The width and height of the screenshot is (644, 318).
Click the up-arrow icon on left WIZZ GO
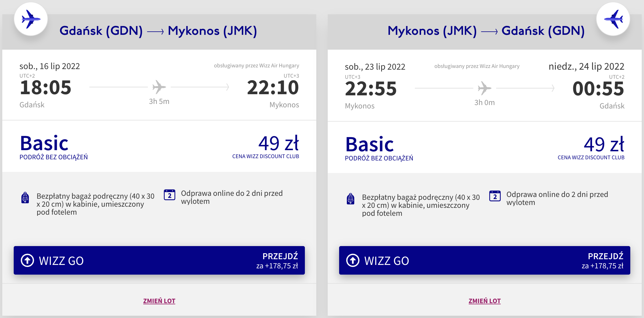pyautogui.click(x=27, y=260)
